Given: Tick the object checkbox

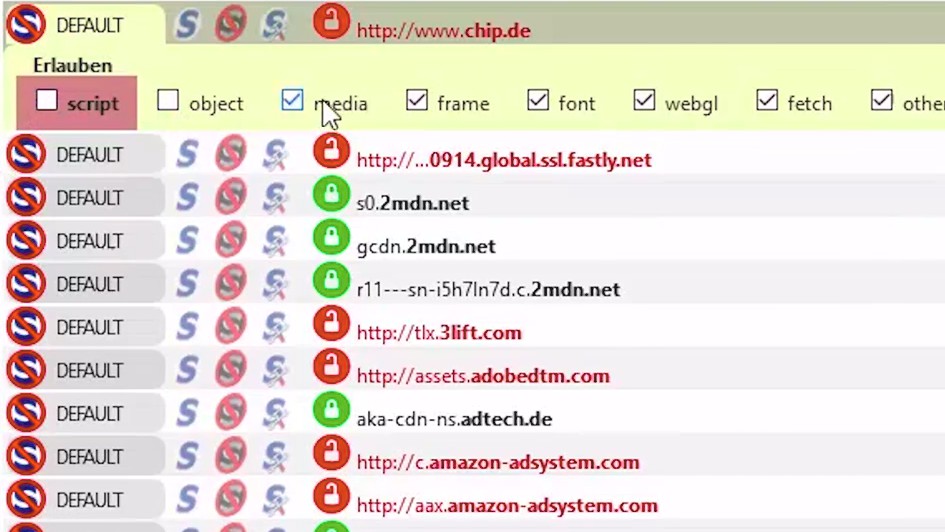Looking at the screenshot, I should [x=168, y=101].
